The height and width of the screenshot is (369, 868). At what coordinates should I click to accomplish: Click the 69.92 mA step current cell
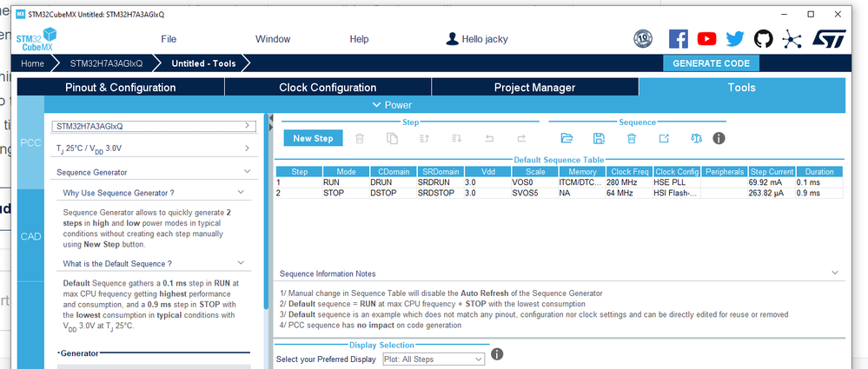[x=772, y=182]
